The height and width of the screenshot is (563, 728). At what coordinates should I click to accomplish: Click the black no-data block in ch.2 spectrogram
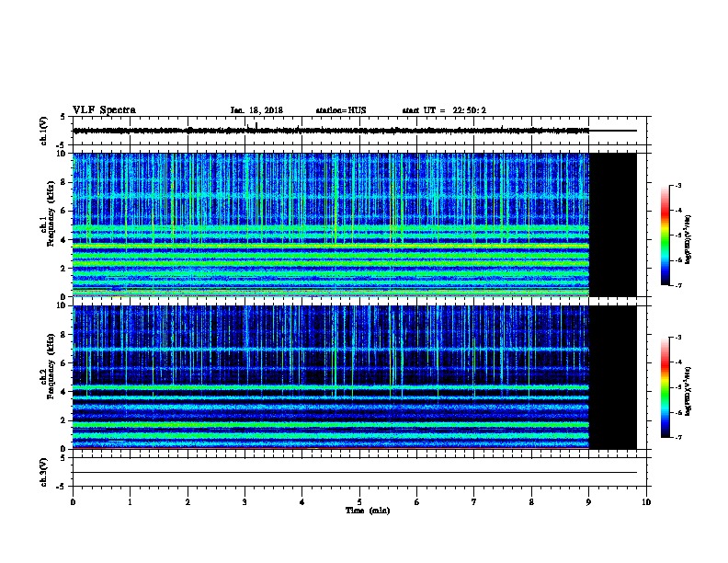click(613, 377)
